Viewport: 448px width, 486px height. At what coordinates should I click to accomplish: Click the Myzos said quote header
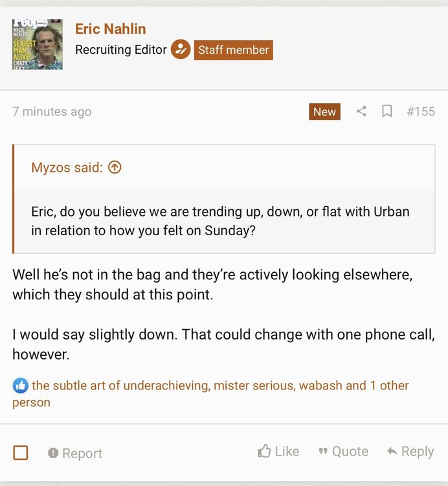coord(67,168)
